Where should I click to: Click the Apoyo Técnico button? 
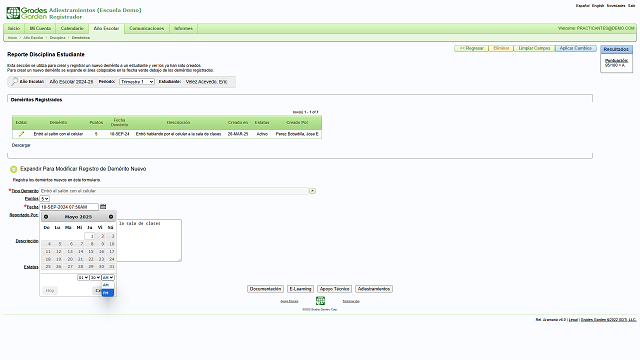[334, 289]
